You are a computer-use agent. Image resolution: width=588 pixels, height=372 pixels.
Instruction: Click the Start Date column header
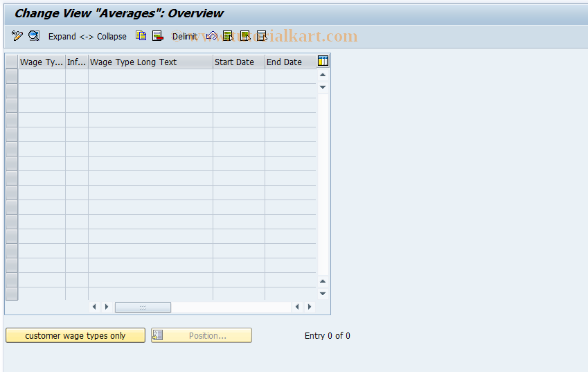pyautogui.click(x=238, y=62)
